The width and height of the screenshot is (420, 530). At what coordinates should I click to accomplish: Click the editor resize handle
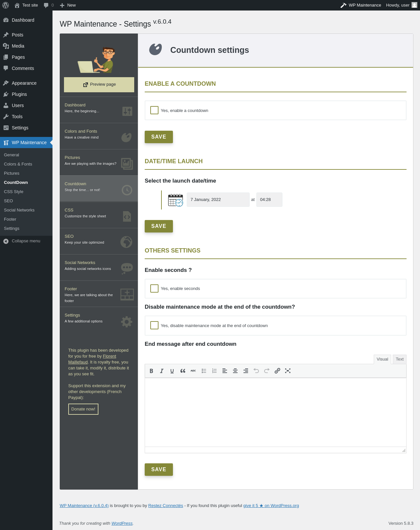pyautogui.click(x=404, y=451)
